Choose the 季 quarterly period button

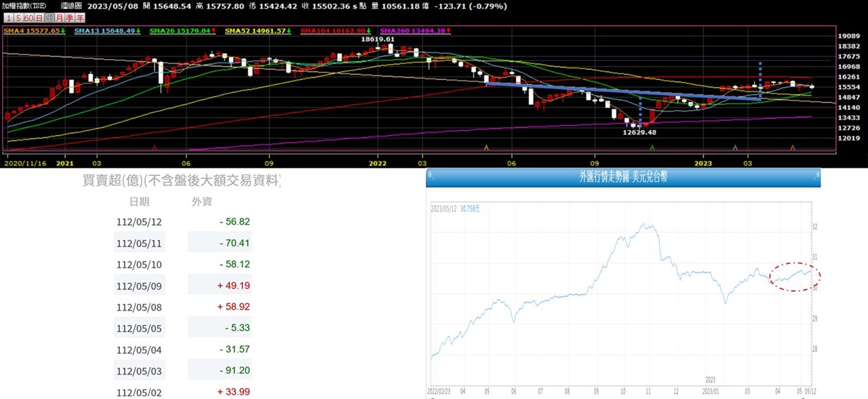[x=70, y=18]
